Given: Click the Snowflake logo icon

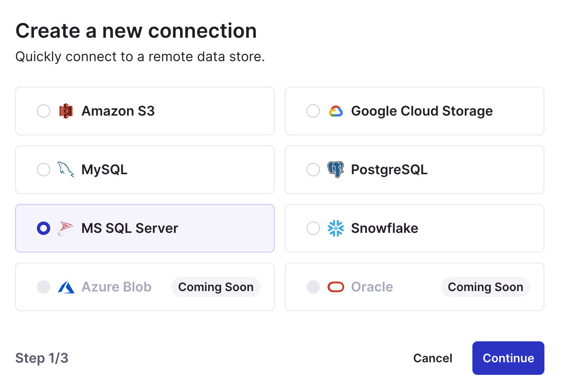Looking at the screenshot, I should tap(336, 228).
